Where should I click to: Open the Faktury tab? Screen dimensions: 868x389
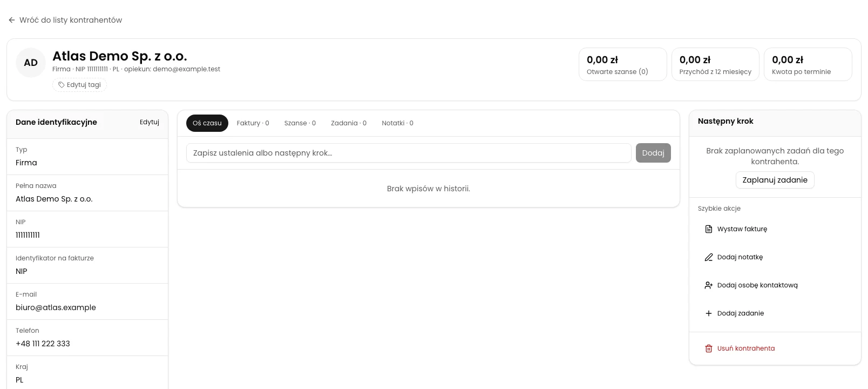(253, 123)
